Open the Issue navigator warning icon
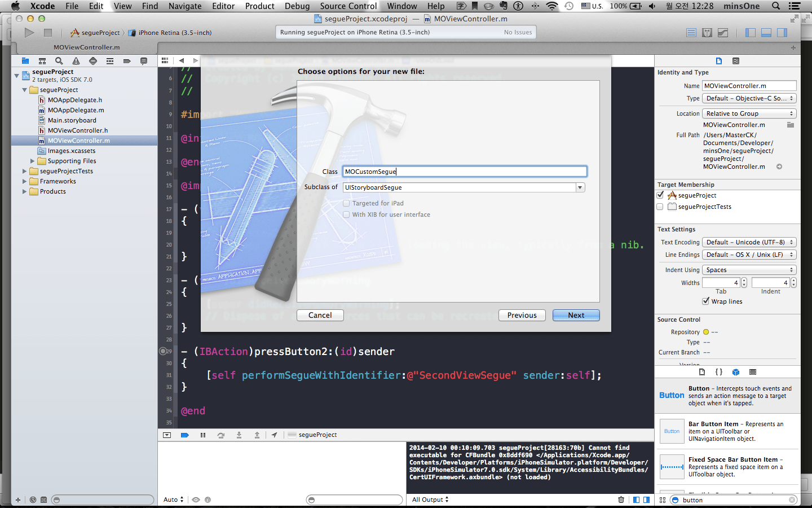 [x=76, y=61]
